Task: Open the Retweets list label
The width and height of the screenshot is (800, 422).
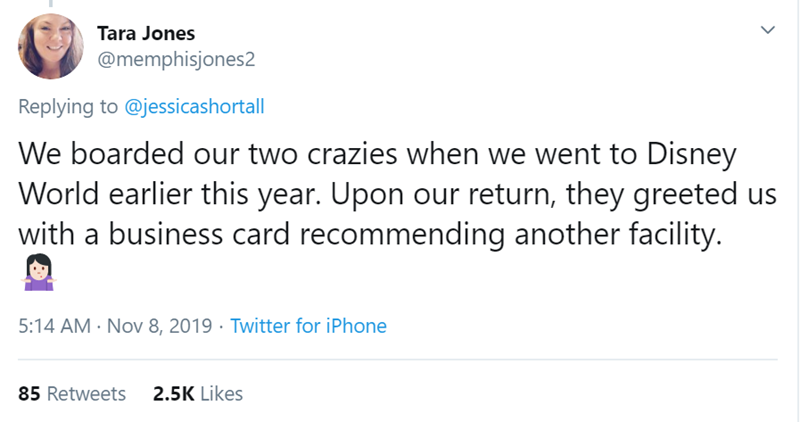Action: pos(86,394)
